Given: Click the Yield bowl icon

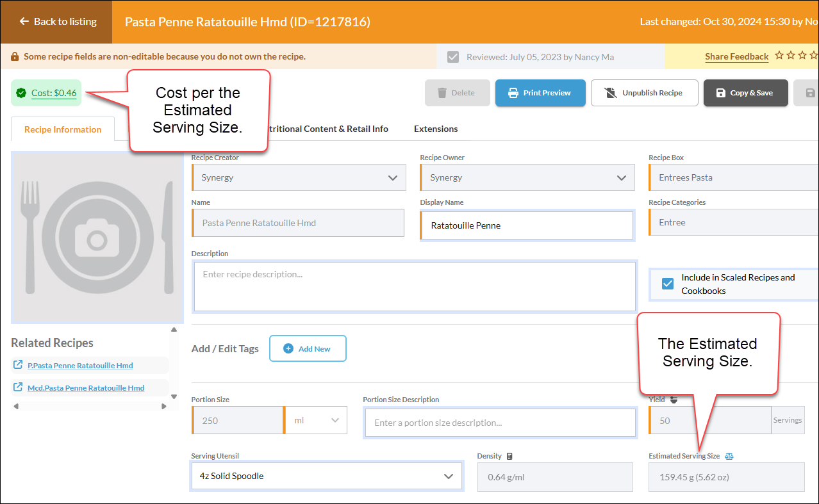Looking at the screenshot, I should click(674, 399).
